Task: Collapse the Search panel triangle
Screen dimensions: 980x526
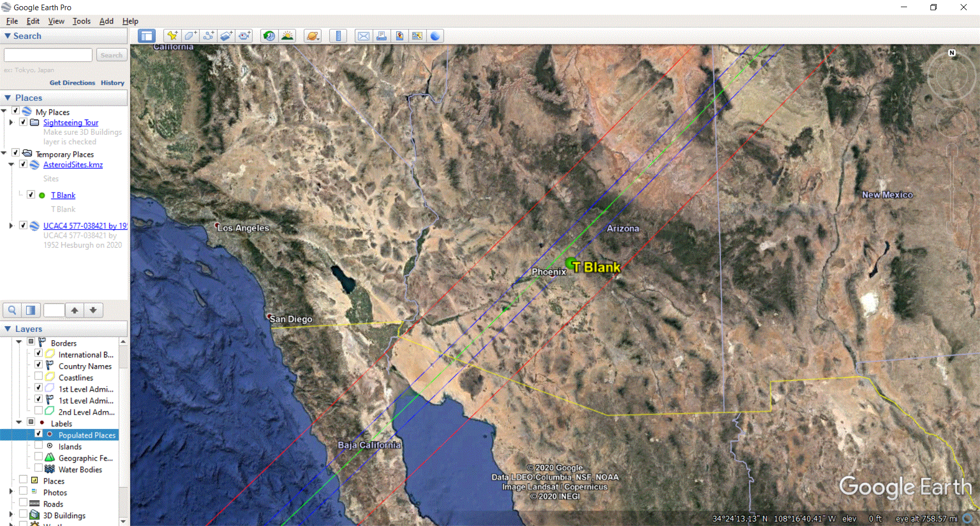Action: 8,36
